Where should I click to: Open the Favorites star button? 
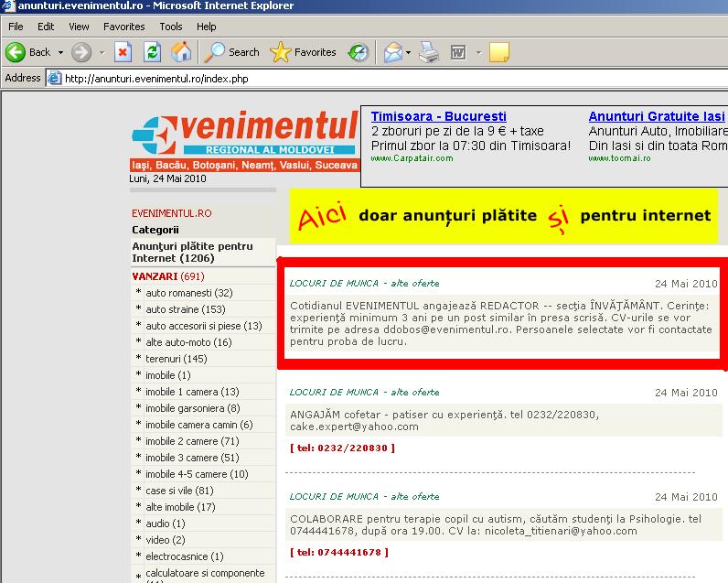[x=303, y=52]
